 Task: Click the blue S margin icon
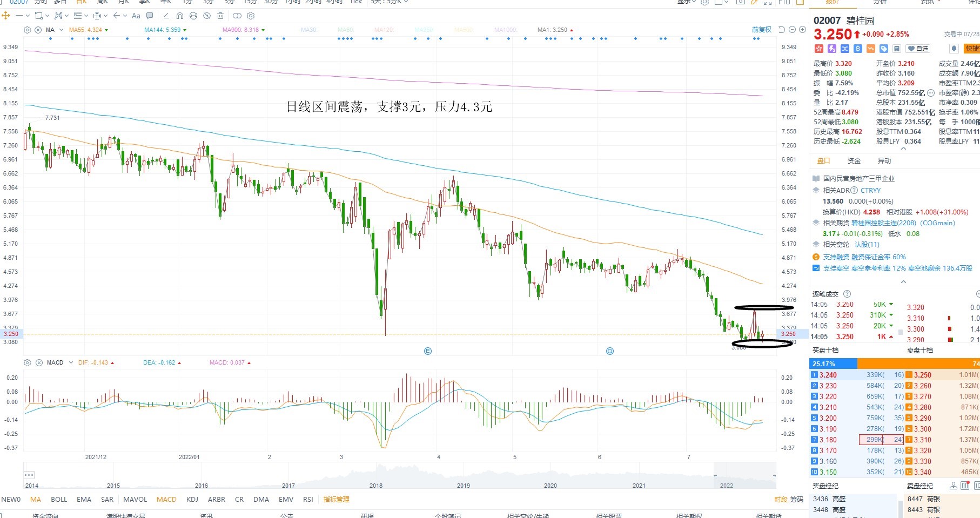858,49
